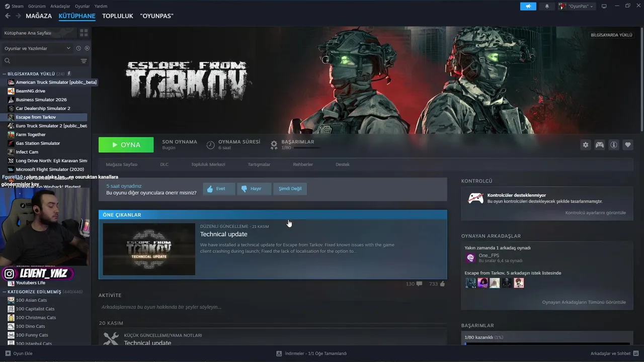
Task: Open the Oyunlar menu
Action: tap(83, 6)
